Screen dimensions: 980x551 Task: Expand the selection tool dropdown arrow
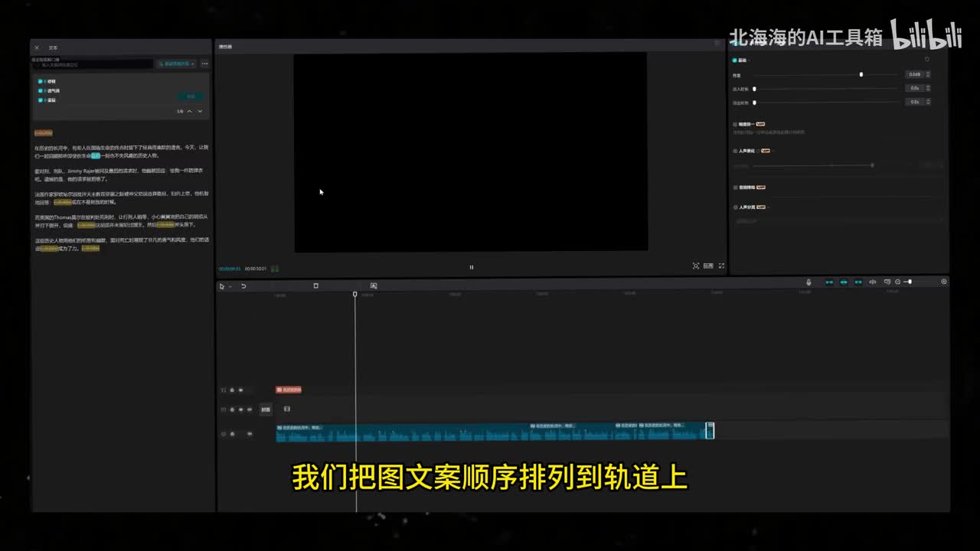pyautogui.click(x=230, y=287)
